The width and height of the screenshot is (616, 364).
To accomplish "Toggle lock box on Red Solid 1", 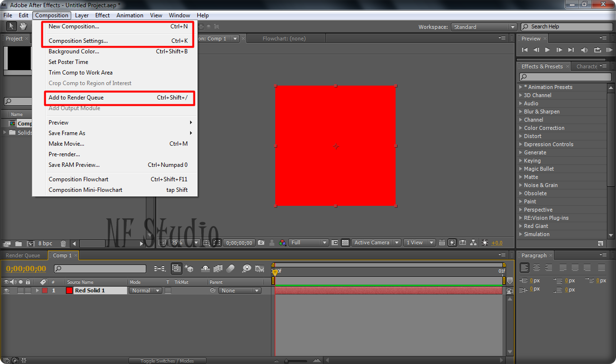I will click(28, 290).
